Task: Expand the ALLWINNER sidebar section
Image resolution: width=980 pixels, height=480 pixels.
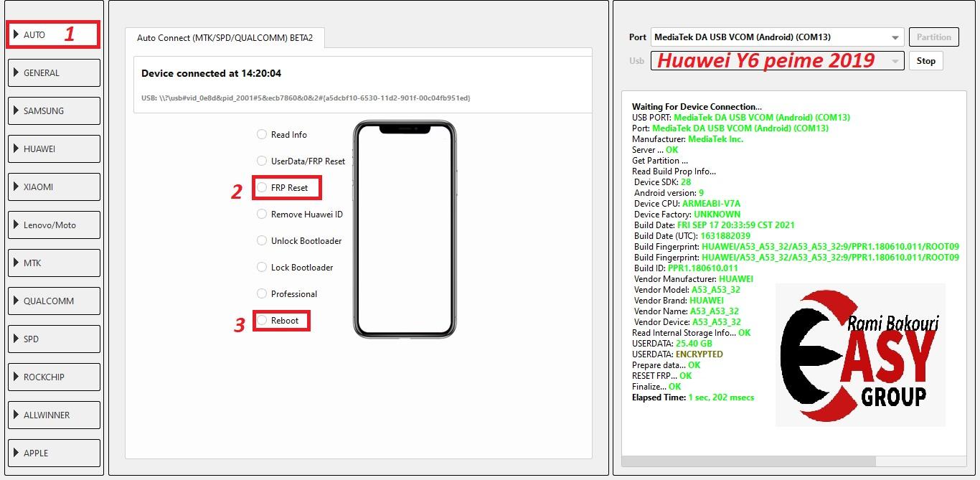Action: tap(54, 415)
